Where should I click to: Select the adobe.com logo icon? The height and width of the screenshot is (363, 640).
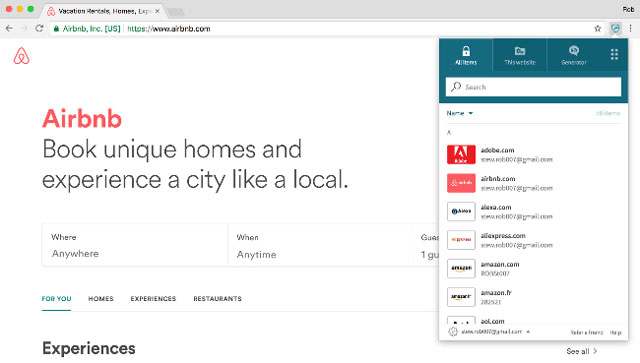tap(461, 155)
